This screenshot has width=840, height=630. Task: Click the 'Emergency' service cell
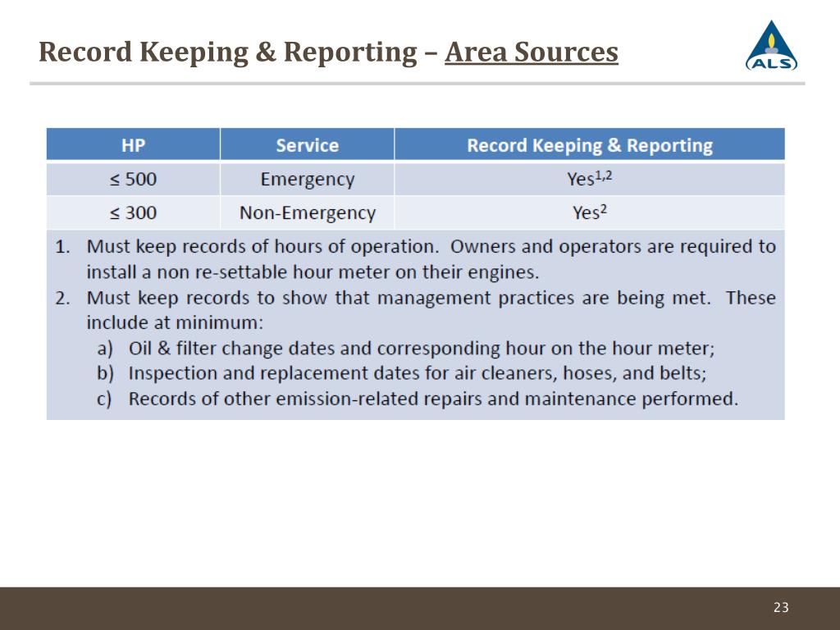[x=308, y=179]
